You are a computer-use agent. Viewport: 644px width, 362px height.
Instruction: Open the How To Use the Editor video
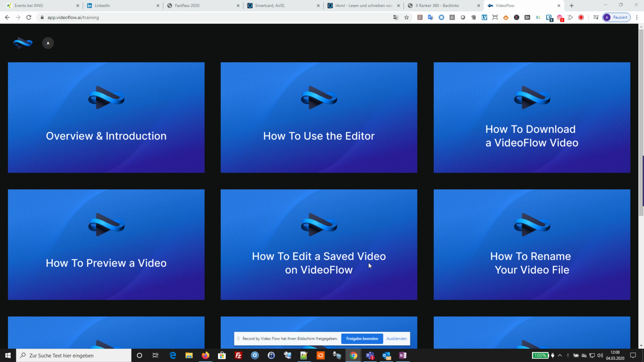319,117
